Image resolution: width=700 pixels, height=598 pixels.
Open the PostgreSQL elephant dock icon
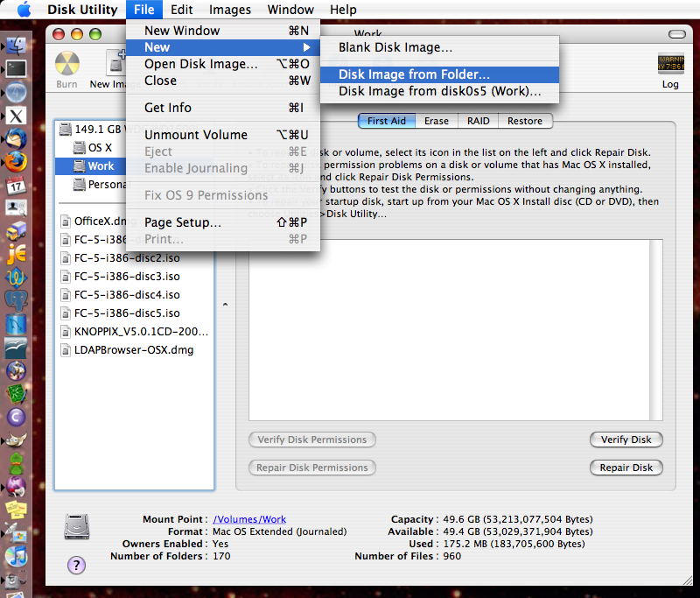(16, 301)
